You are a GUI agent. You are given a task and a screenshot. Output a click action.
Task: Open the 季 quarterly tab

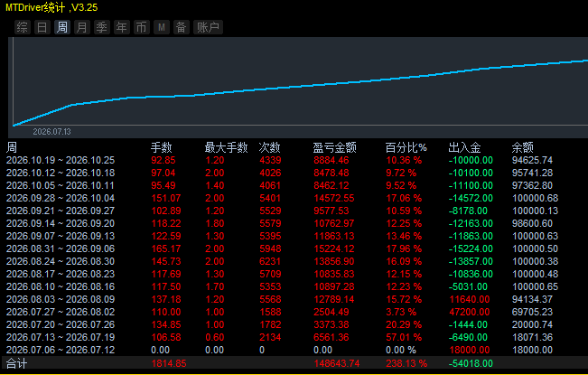point(102,27)
